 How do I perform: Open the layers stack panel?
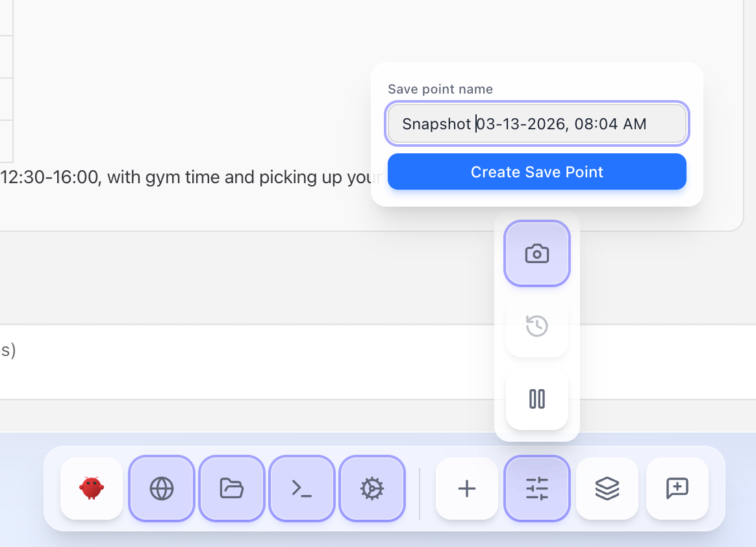click(607, 489)
